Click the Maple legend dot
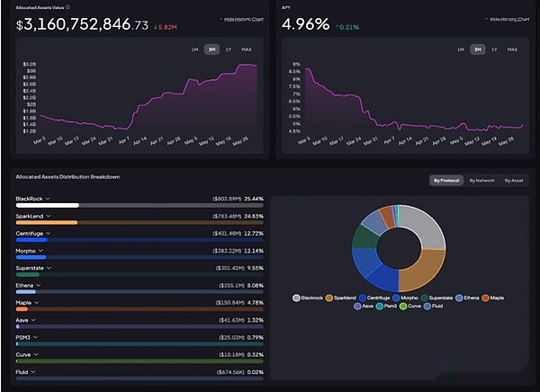Image resolution: width=540 pixels, height=392 pixels. [485, 298]
